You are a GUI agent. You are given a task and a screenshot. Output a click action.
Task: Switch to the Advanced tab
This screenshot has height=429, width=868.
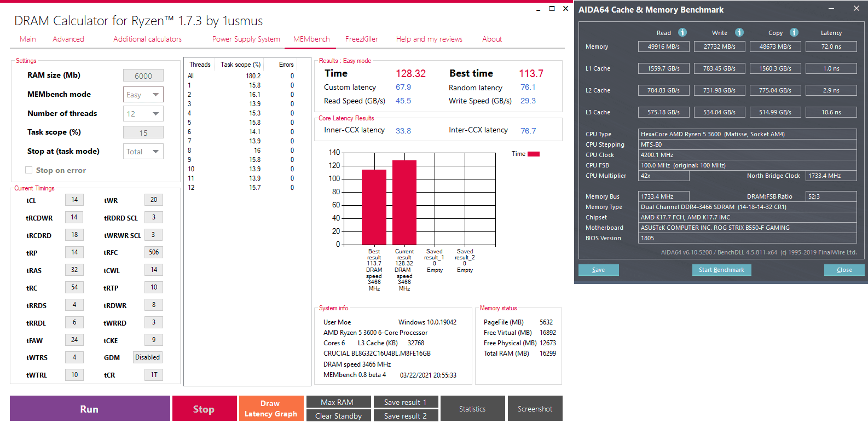[68, 39]
